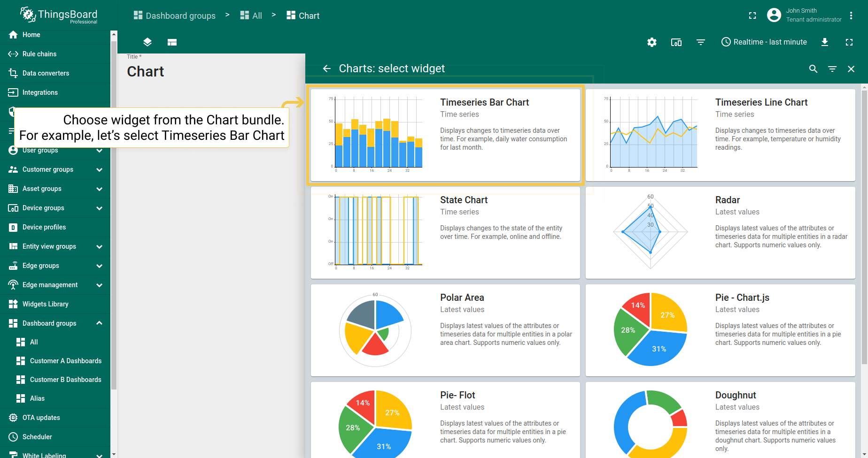The width and height of the screenshot is (868, 458).
Task: Expand Asset groups chevron
Action: click(99, 189)
